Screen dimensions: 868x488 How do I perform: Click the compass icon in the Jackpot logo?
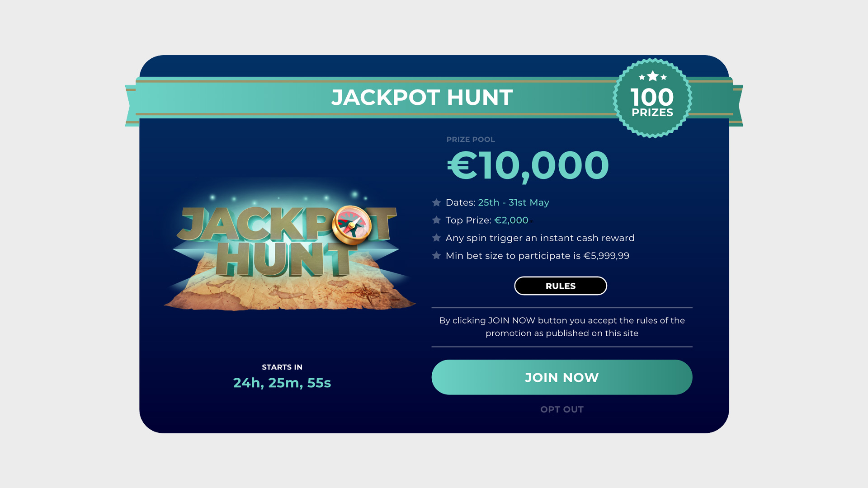[352, 225]
